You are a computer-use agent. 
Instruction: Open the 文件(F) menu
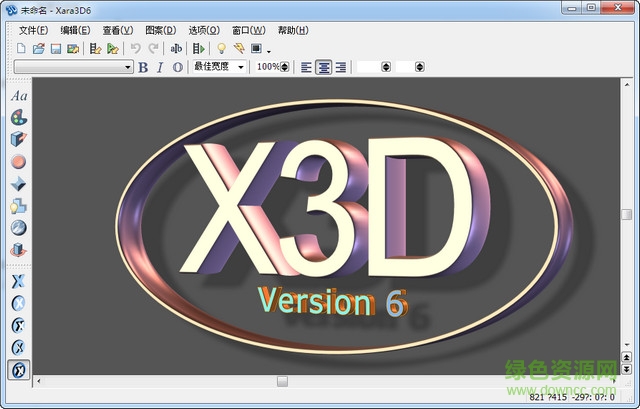click(33, 30)
